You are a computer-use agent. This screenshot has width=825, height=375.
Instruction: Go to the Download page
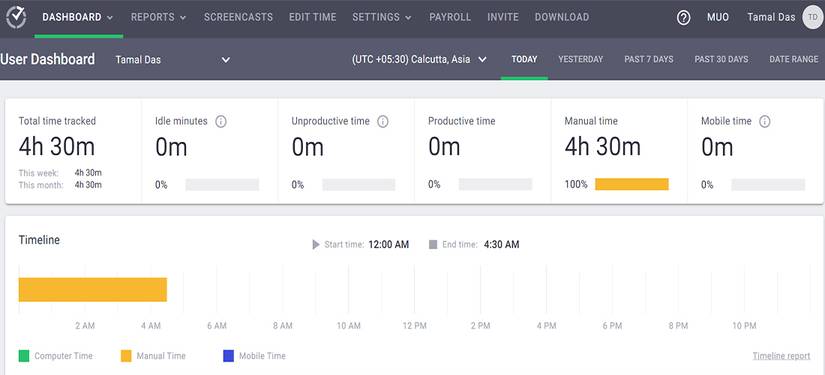click(562, 17)
